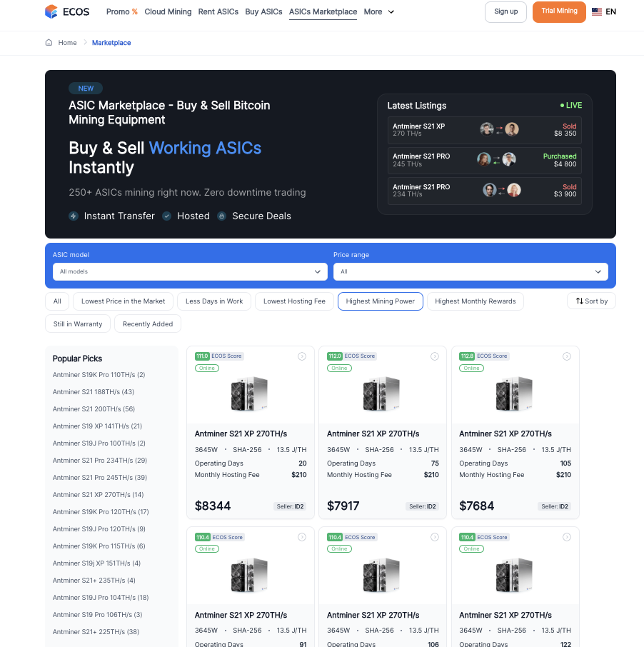Click the $7917 Antminer miner thumbnail
Viewport: 644px width, 647px height.
(381, 393)
